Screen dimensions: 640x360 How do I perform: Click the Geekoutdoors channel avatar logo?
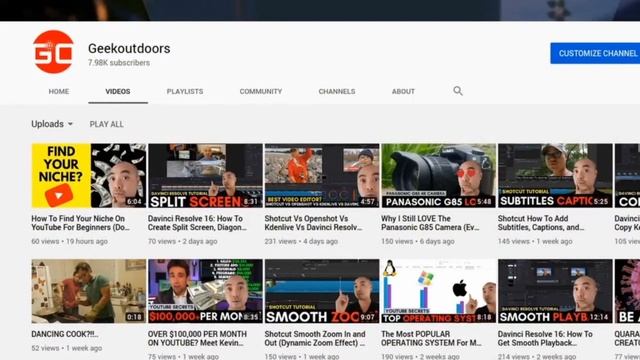pyautogui.click(x=53, y=52)
